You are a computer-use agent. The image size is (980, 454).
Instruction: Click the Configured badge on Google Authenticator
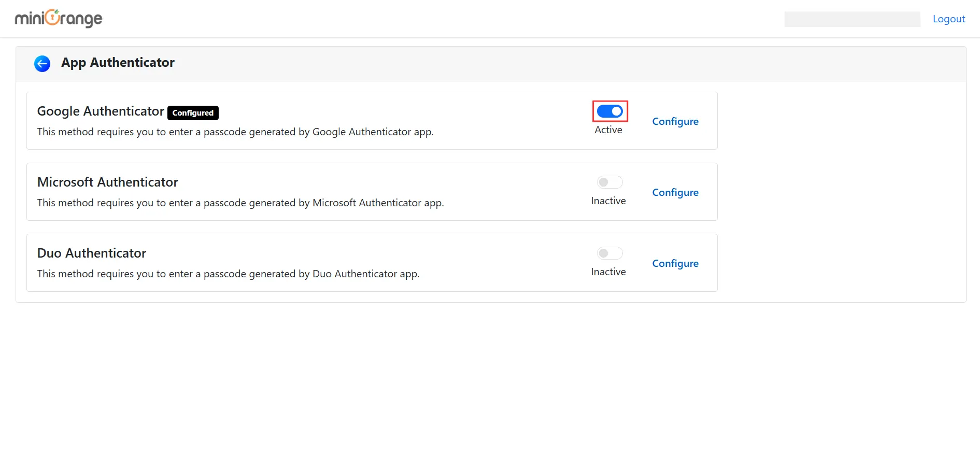click(x=193, y=112)
